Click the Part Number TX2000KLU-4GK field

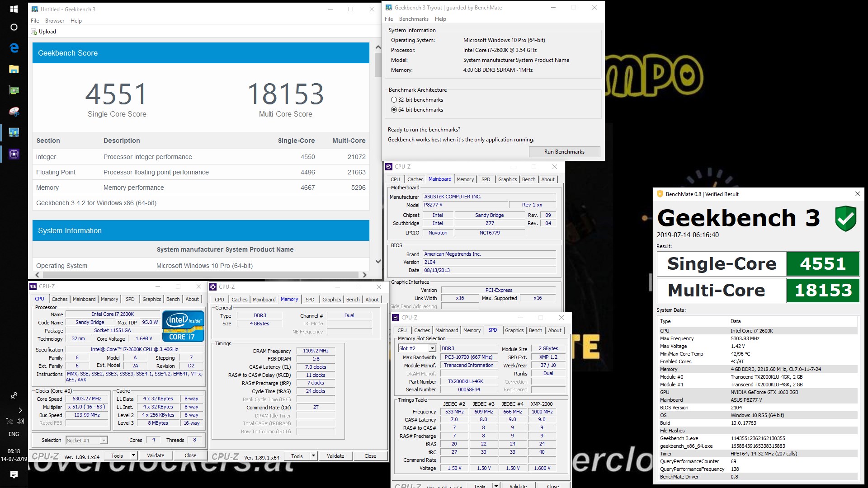point(468,381)
